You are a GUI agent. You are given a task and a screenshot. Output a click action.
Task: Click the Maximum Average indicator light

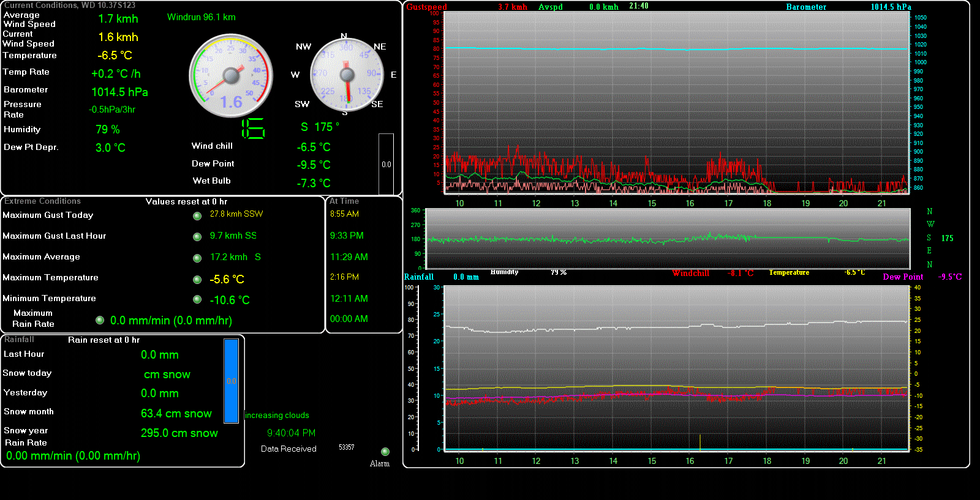(197, 258)
